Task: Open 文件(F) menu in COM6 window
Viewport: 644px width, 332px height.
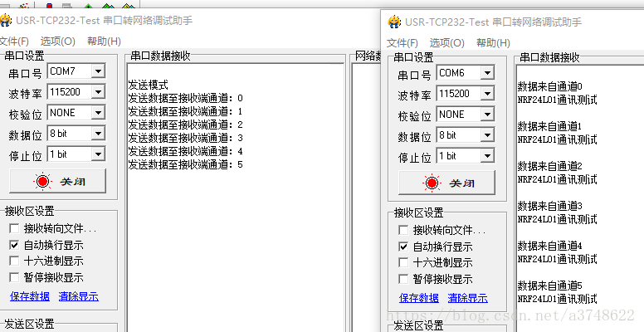Action: [x=402, y=42]
